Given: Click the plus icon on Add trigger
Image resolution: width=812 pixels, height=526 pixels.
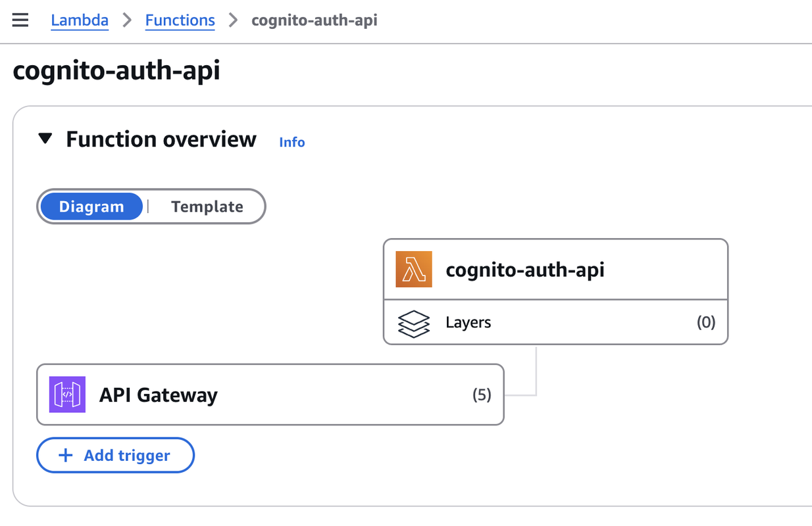Looking at the screenshot, I should (x=64, y=454).
